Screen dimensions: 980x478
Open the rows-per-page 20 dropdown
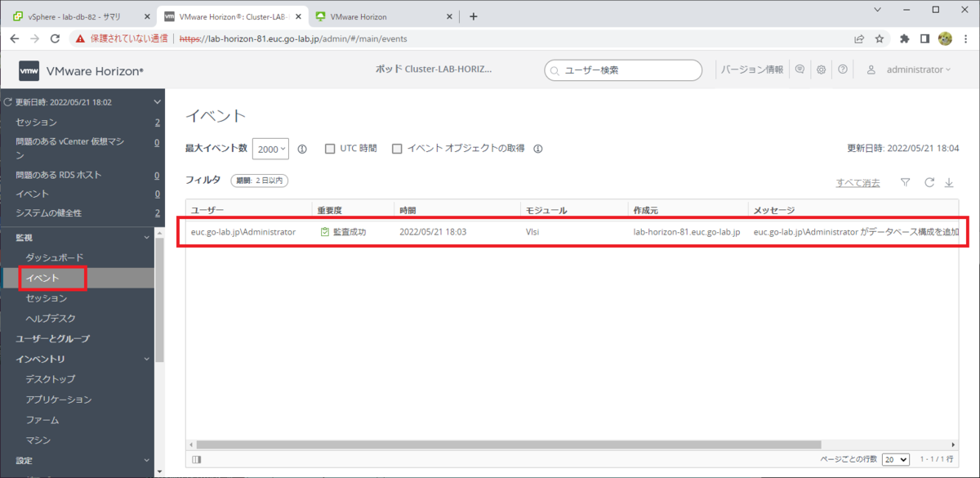click(x=896, y=459)
